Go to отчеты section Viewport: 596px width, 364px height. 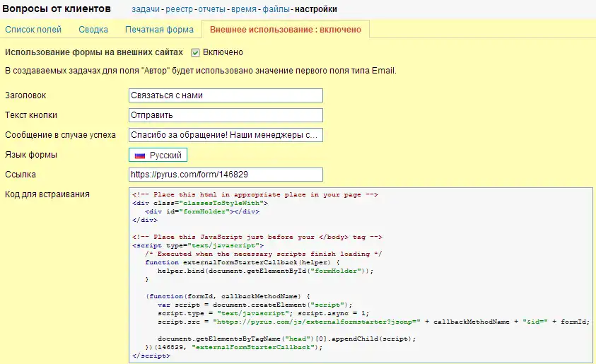pyautogui.click(x=211, y=9)
